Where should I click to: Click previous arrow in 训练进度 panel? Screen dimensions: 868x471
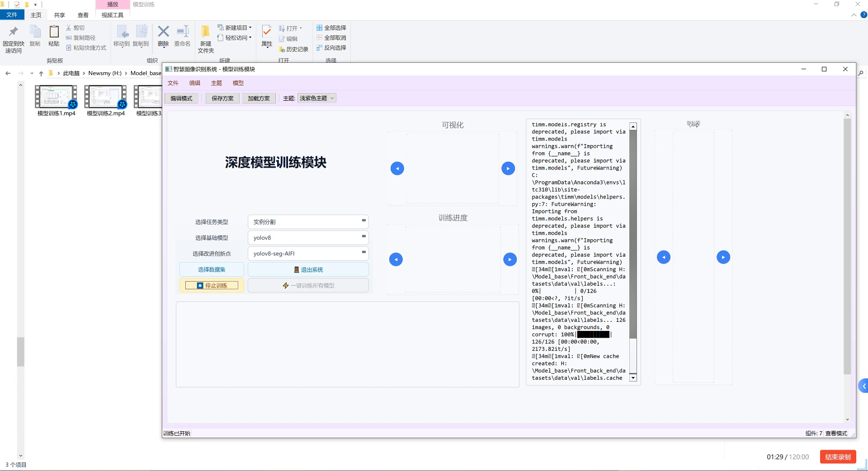(396, 259)
